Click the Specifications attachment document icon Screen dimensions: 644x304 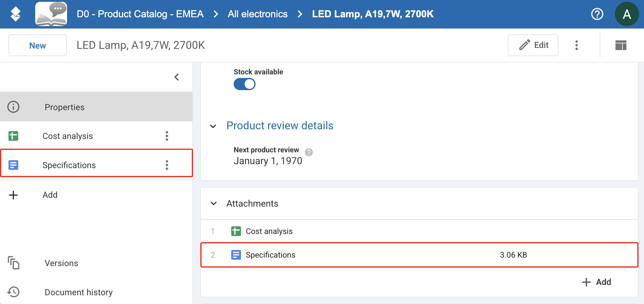tap(236, 255)
